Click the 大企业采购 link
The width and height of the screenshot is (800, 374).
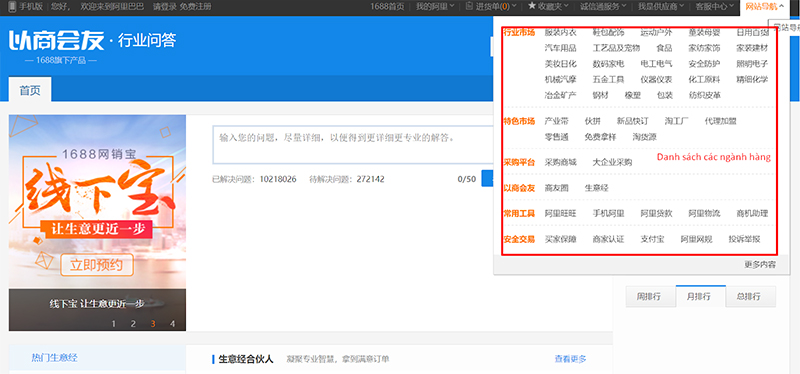(612, 162)
